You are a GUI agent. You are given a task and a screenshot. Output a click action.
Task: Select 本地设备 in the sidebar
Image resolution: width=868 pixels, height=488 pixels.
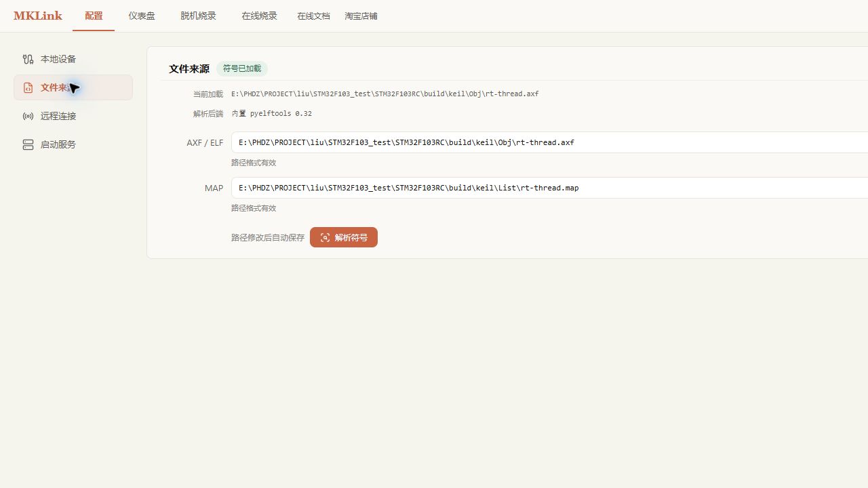tap(73, 59)
